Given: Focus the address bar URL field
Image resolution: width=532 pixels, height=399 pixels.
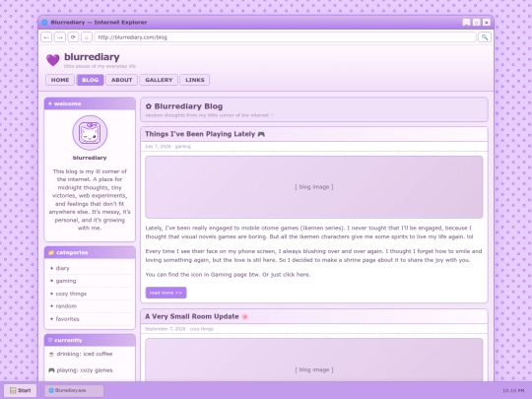Looking at the screenshot, I should click(x=286, y=37).
